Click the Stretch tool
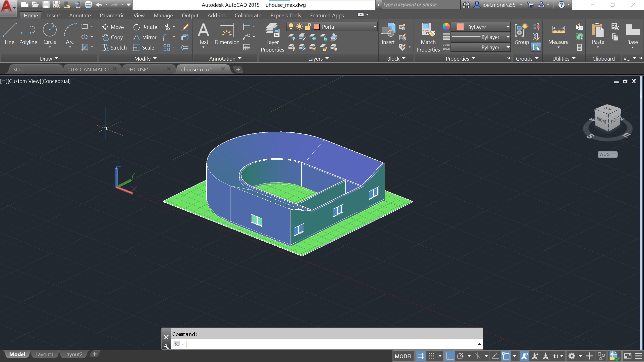The height and width of the screenshot is (362, 644). pyautogui.click(x=114, y=48)
